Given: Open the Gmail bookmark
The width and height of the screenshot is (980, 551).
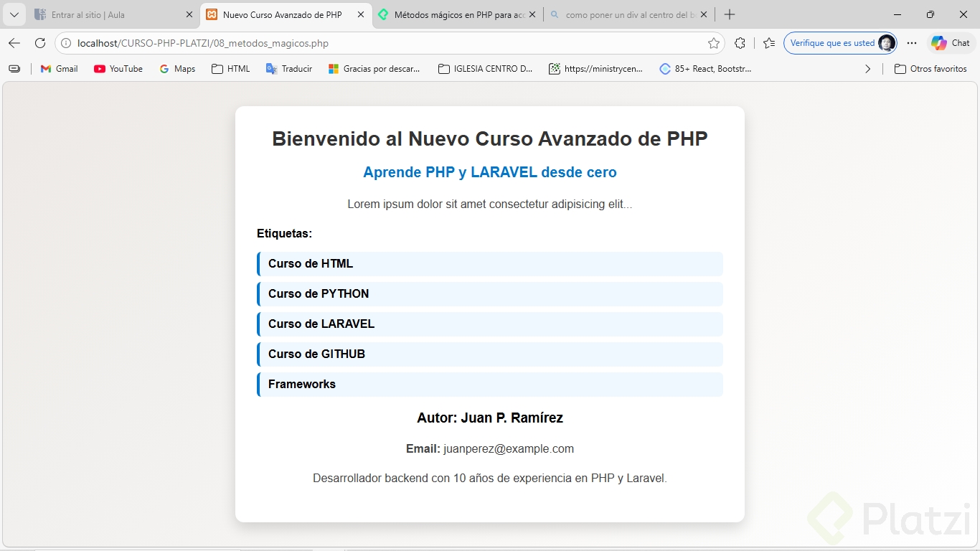Looking at the screenshot, I should tap(59, 69).
